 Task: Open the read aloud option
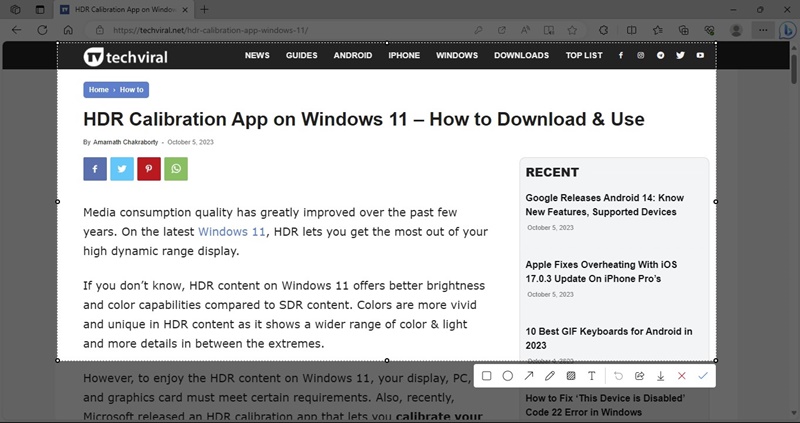[x=525, y=30]
